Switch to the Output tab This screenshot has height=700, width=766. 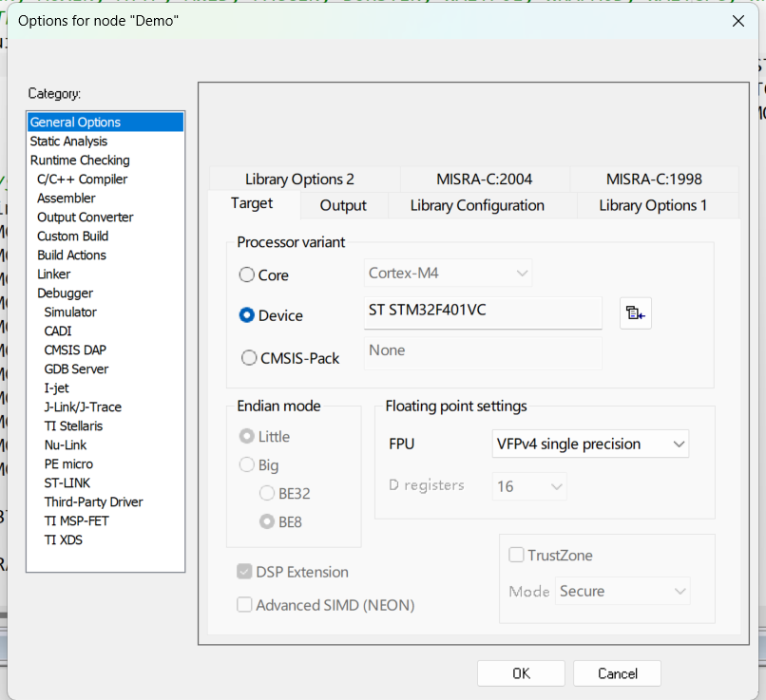343,205
